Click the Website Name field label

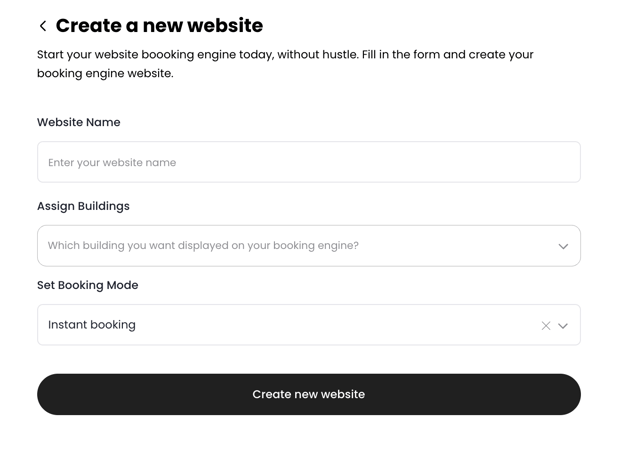coord(79,122)
